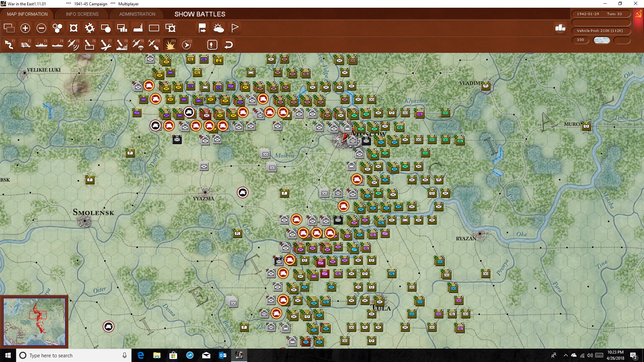Open the Map Information tab
Viewport: 644px width, 362px height.
27,14
